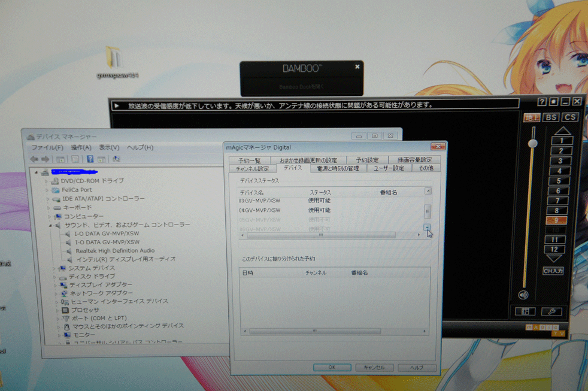Screen dimensions: 588x391
Task: Select channel 12 button
Action: click(554, 249)
